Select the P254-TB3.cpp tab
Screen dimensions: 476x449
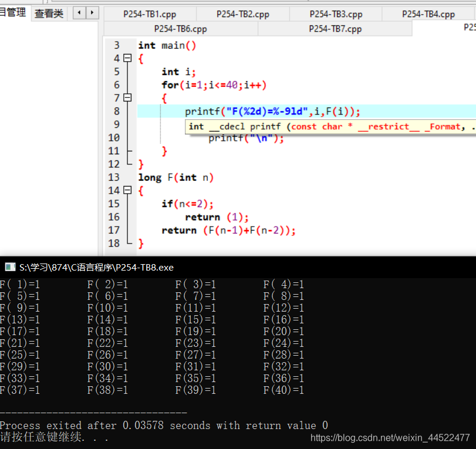click(336, 14)
